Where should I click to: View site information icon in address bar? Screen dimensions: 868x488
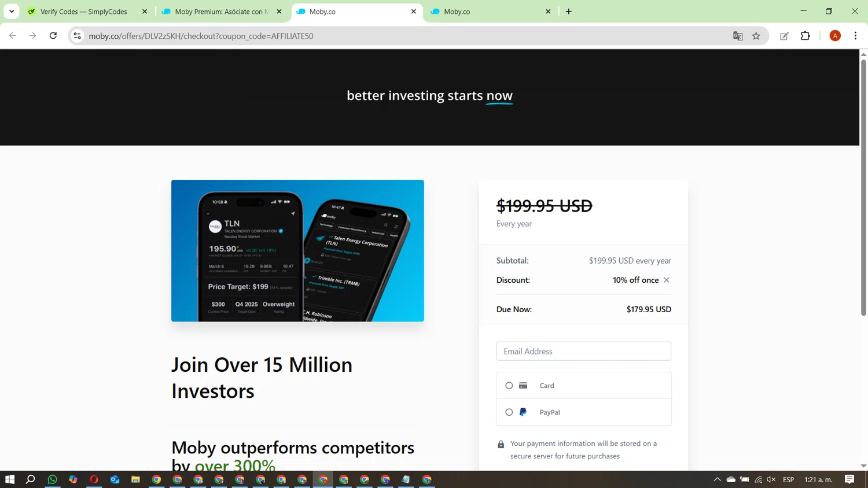tap(77, 36)
